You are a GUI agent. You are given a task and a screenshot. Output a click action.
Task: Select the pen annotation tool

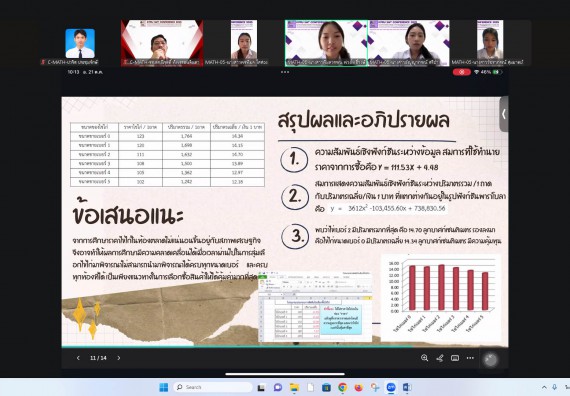[439, 358]
